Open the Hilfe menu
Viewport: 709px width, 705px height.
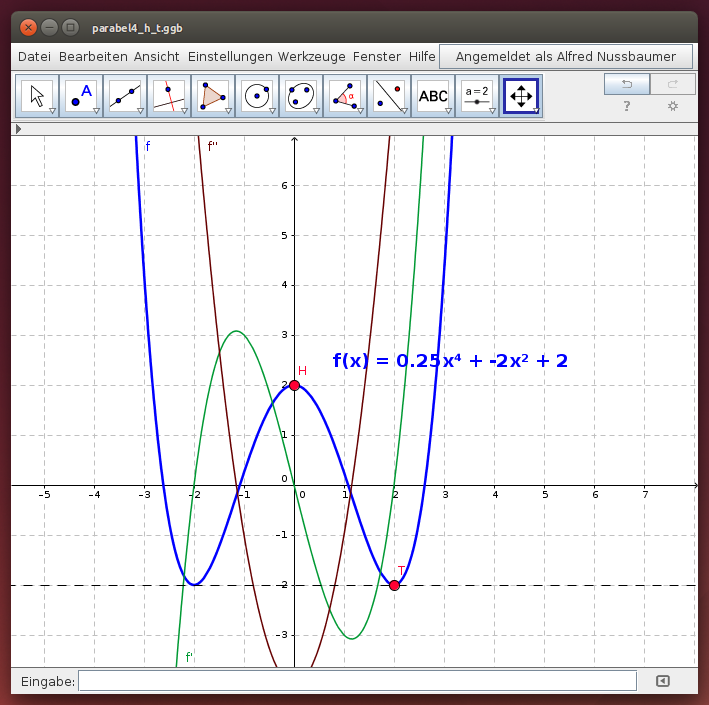pos(422,57)
